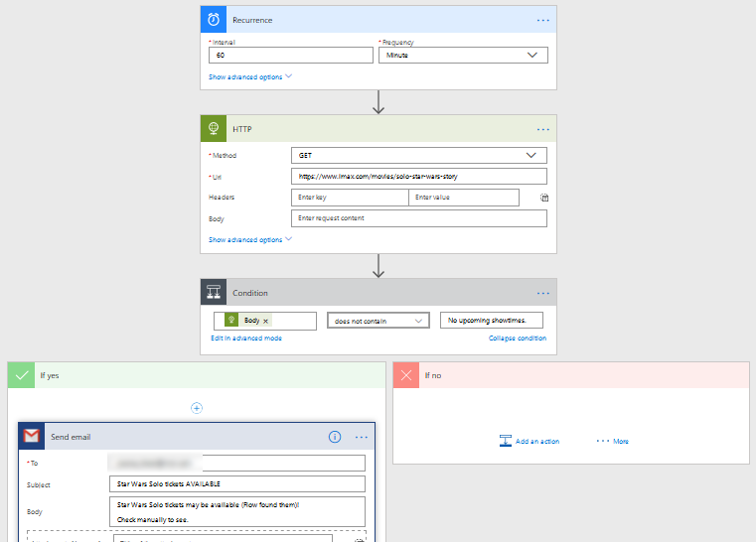
Task: Click 'Collapse condition' link
Action: pos(518,339)
